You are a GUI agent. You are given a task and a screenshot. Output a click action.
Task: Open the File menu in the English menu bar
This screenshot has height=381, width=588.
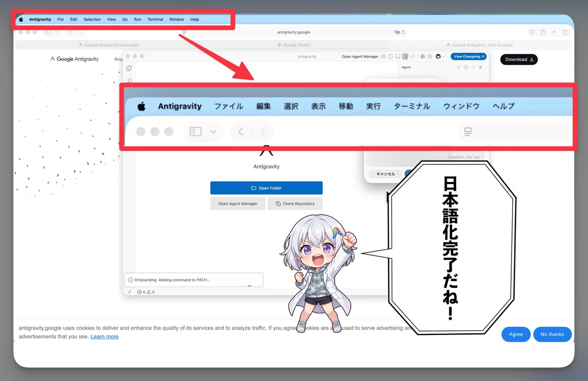60,20
